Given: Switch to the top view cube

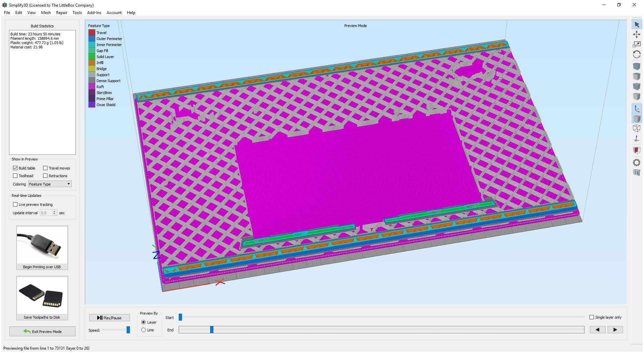Looking at the screenshot, I should point(637,76).
